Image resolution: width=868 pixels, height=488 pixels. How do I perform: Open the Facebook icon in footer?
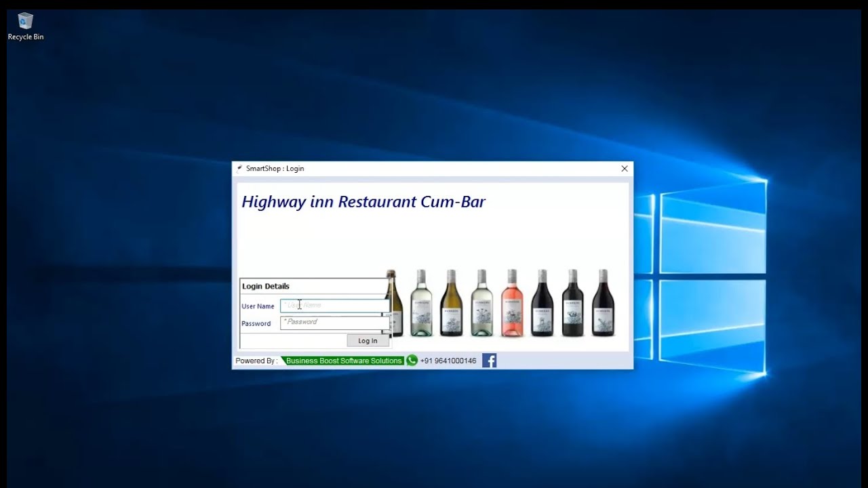[x=489, y=361]
